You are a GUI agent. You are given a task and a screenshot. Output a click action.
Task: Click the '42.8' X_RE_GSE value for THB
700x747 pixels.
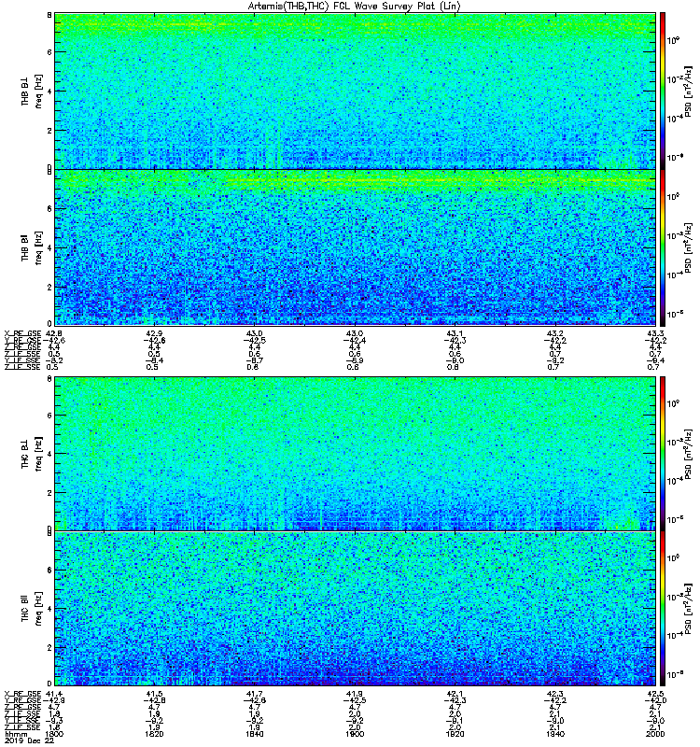tap(54, 333)
